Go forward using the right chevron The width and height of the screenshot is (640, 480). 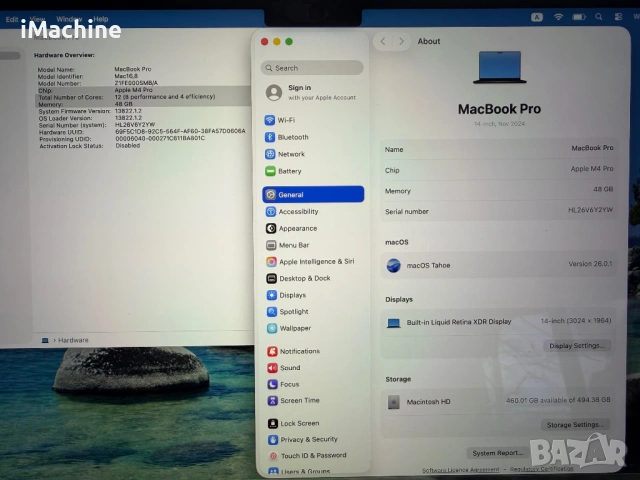[x=402, y=41]
